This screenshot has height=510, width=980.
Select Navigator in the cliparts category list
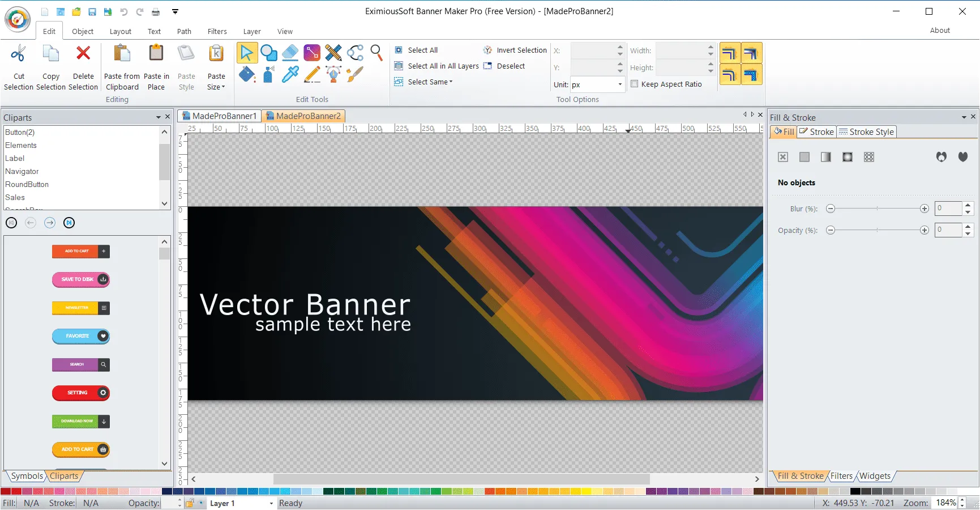(82, 171)
